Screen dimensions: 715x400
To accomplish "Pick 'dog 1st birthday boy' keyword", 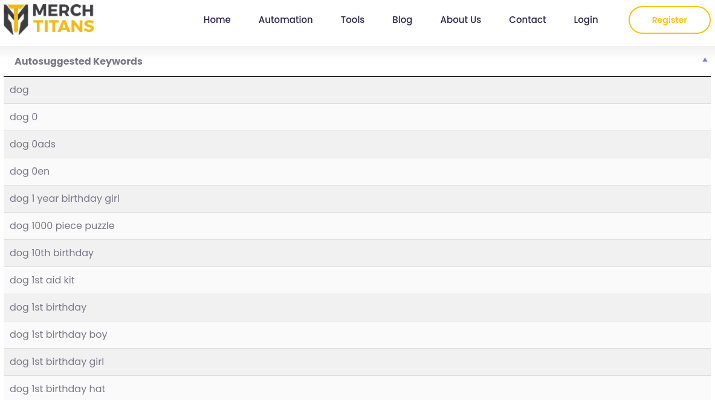I will 357,334.
